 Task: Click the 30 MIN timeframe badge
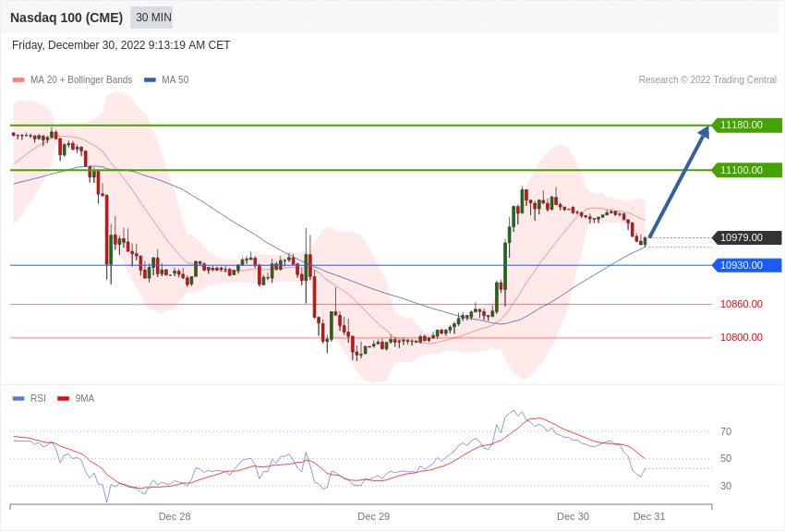pos(153,18)
